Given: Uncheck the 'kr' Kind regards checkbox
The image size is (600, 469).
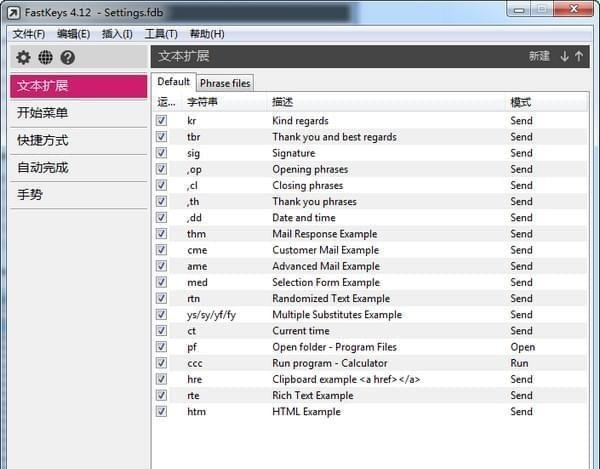Looking at the screenshot, I should [161, 121].
